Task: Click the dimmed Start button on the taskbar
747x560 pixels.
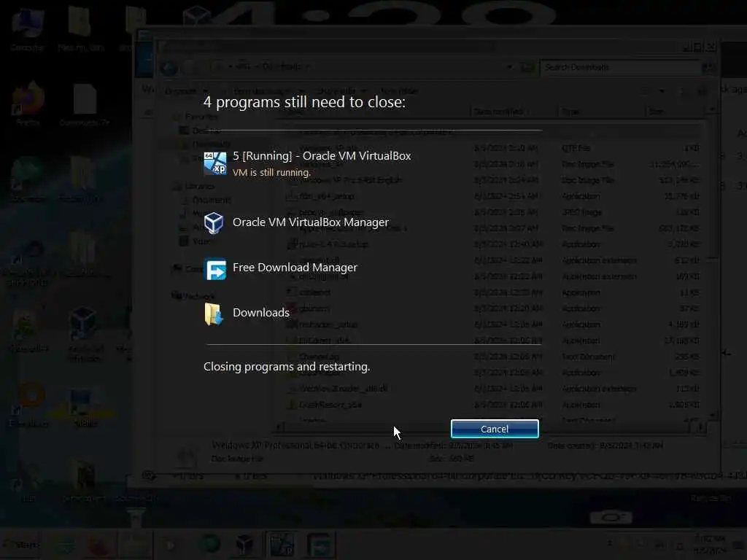Action: (x=21, y=544)
